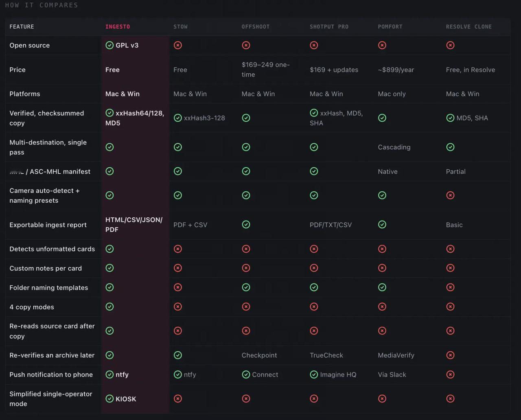Select 4 copy modes check under Ingesto
Screen dimensions: 521x420
pos(109,306)
